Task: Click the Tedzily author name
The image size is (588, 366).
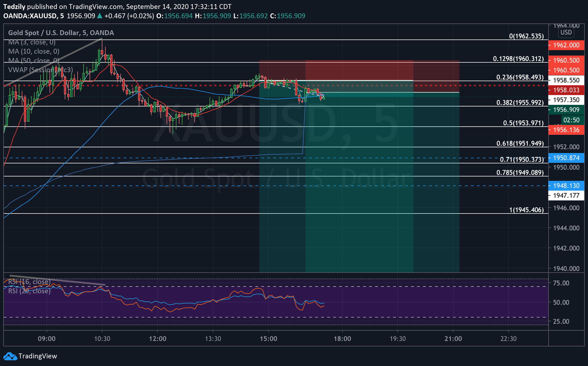Action: (x=14, y=7)
